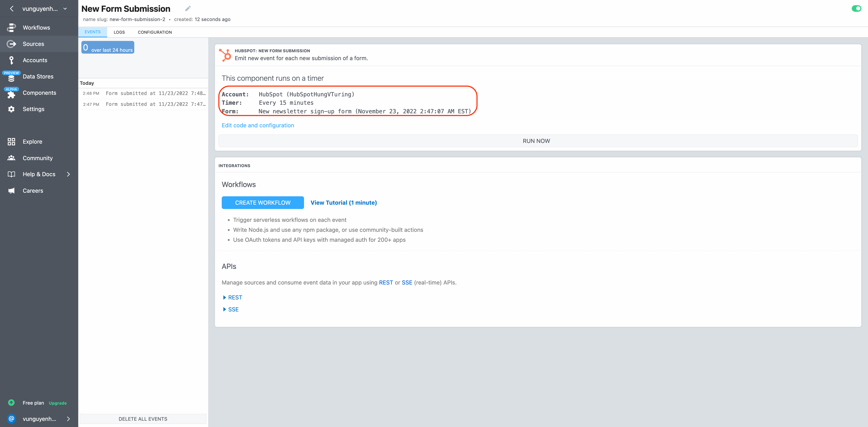Viewport: 868px width, 427px height.
Task: Open the Settings gear in sidebar
Action: tap(33, 109)
